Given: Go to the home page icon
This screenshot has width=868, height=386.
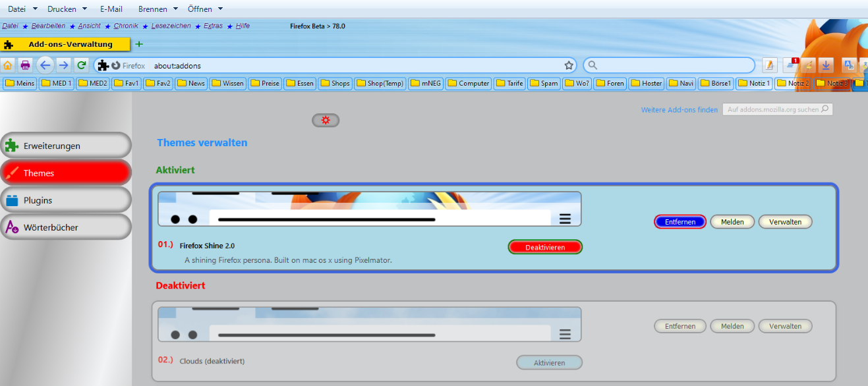Looking at the screenshot, I should coord(8,65).
